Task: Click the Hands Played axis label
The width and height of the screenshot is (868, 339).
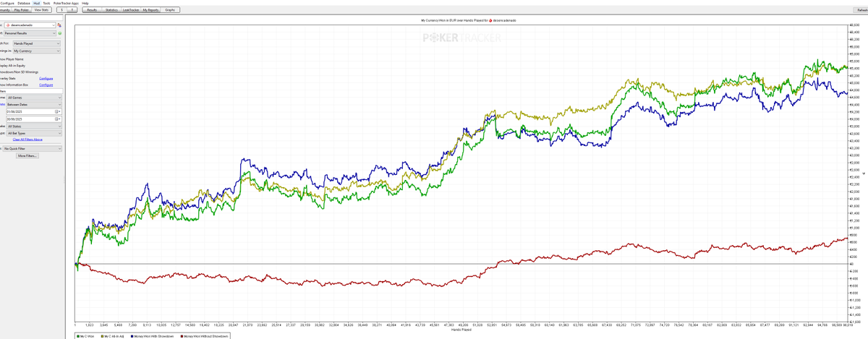Action: 461,330
